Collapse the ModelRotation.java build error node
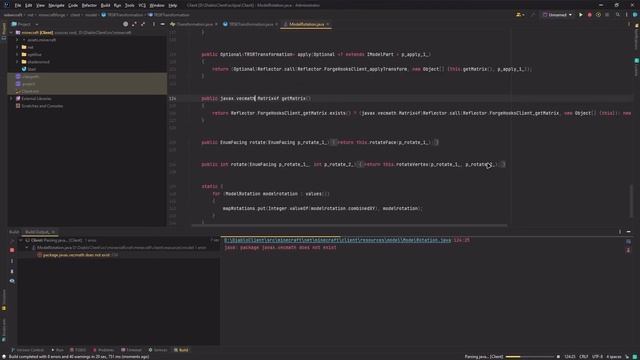The height and width of the screenshot is (360, 640). 27,248
